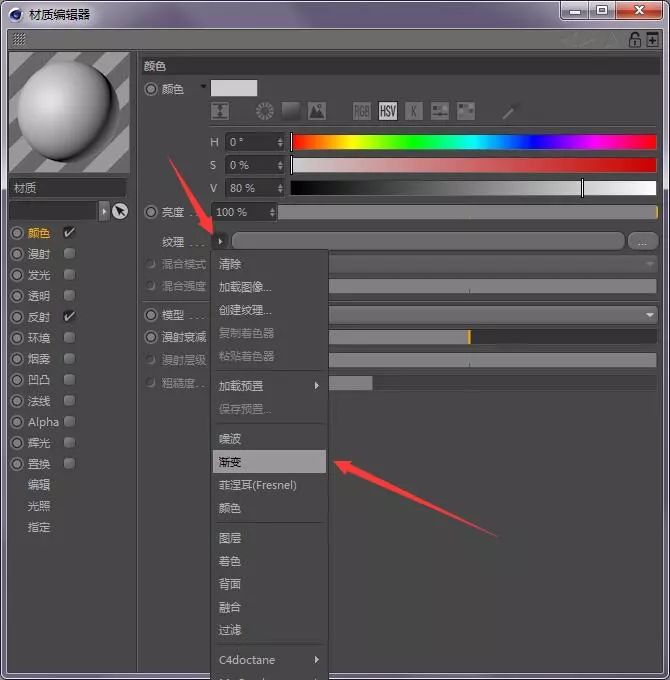Click the Cinema 4D icon in title bar
The image size is (670, 680).
16,14
